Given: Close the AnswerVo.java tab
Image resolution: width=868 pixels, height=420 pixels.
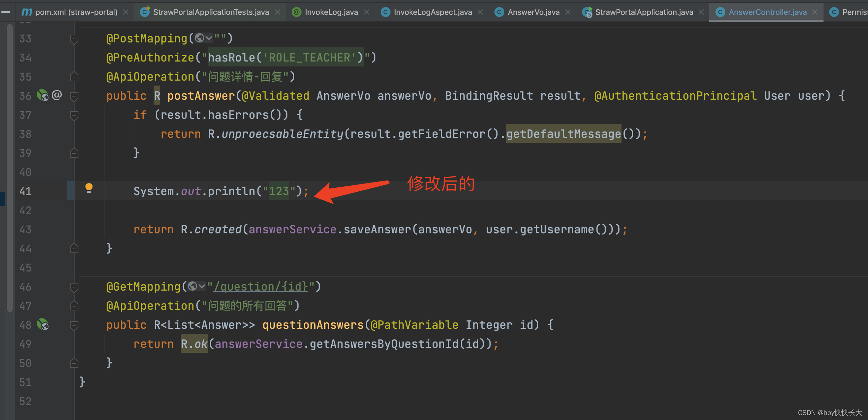Looking at the screenshot, I should click(568, 12).
